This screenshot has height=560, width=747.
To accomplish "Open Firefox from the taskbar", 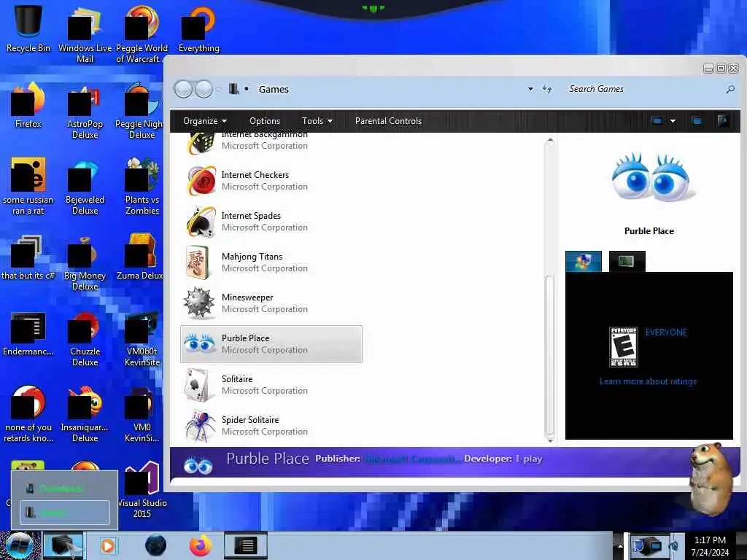I will point(200,545).
